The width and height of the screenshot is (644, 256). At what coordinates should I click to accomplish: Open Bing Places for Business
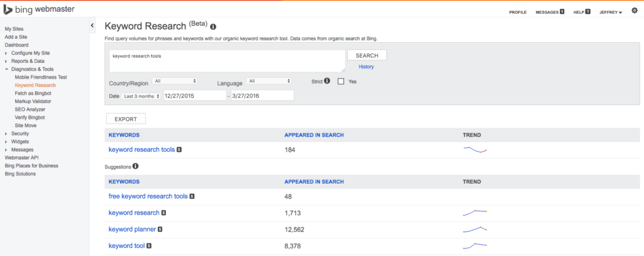point(31,165)
